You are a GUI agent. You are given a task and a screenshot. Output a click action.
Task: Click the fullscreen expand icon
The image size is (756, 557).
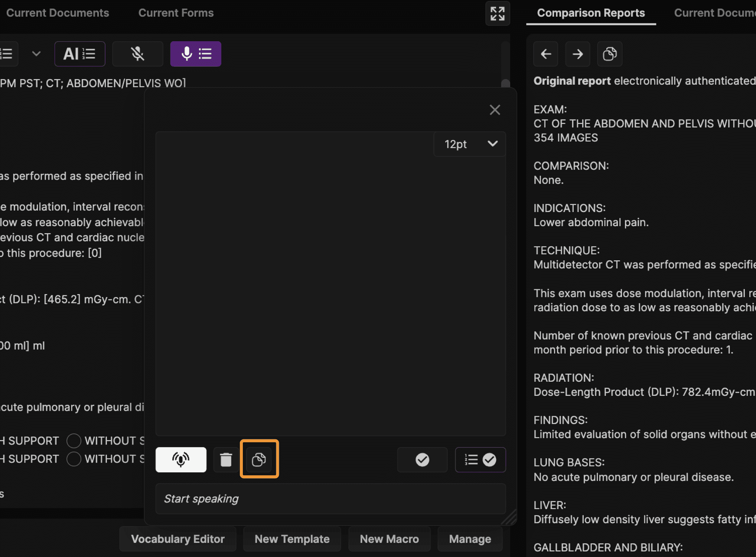tap(497, 14)
